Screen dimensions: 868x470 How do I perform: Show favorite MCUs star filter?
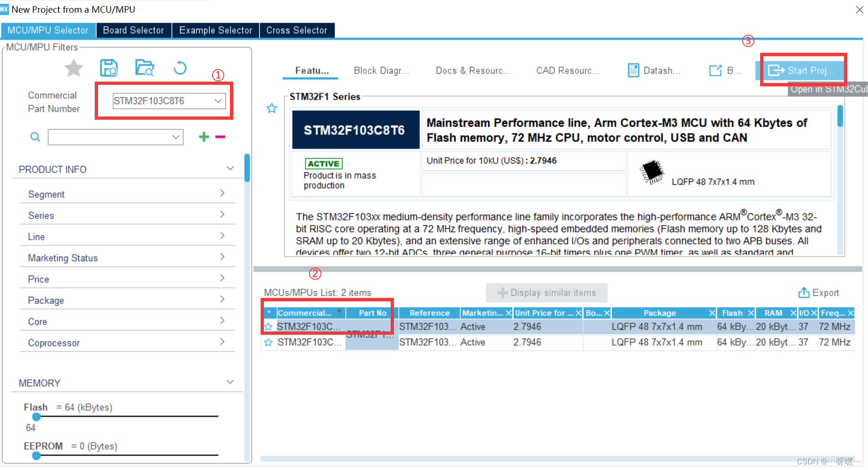[74, 68]
